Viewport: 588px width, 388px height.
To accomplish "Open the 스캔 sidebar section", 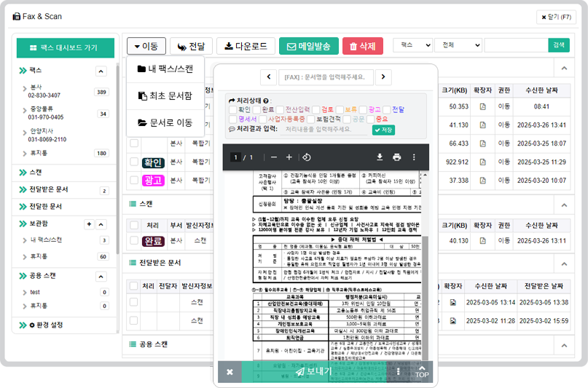I will 36,173.
